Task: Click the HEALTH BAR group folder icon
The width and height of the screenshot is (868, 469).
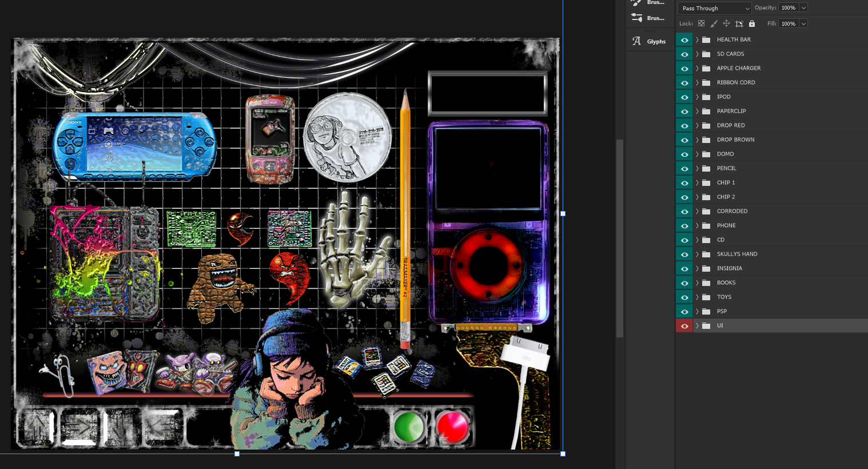Action: tap(706, 39)
